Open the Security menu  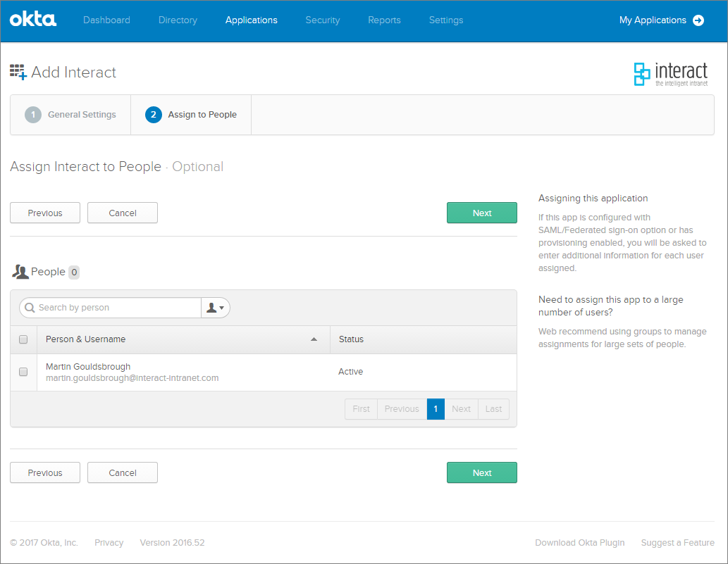click(x=323, y=20)
